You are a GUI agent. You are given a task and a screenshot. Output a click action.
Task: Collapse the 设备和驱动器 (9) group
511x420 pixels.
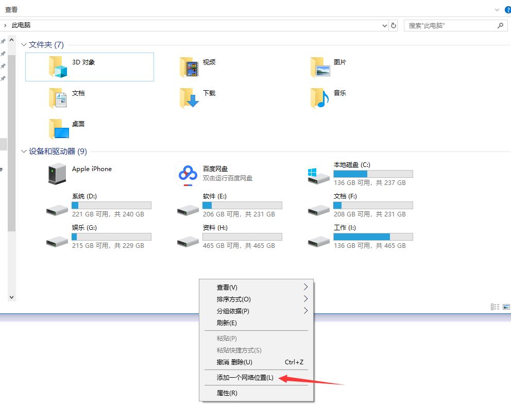[x=24, y=152]
